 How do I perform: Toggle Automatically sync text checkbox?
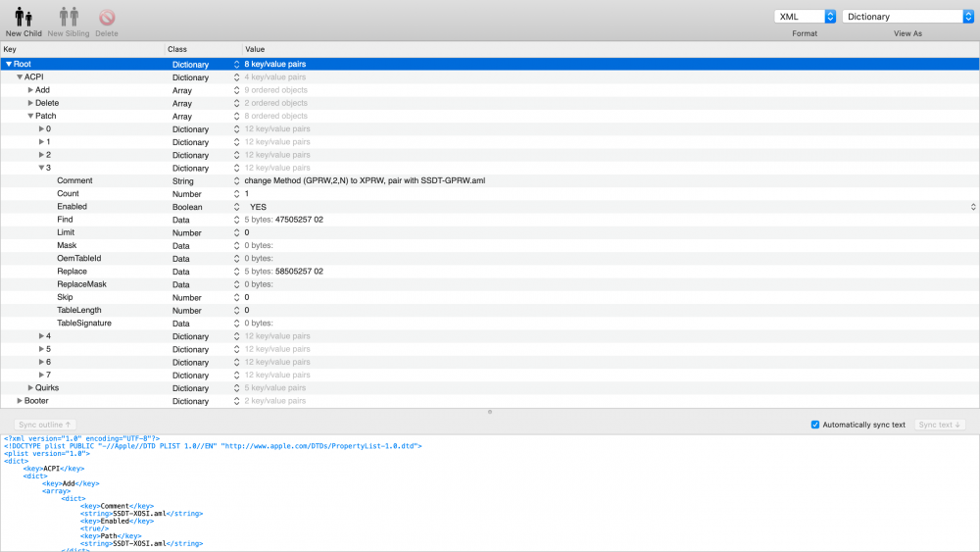pyautogui.click(x=815, y=425)
